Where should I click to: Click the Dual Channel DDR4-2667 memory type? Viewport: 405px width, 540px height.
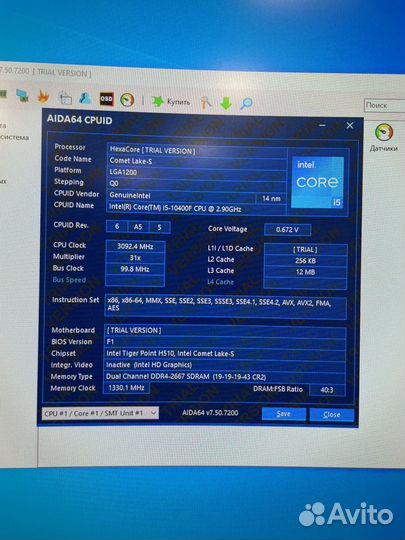tap(225, 376)
